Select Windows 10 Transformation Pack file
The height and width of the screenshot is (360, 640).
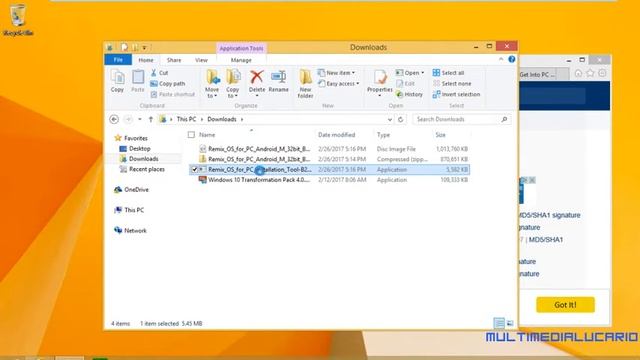[x=330, y=180]
